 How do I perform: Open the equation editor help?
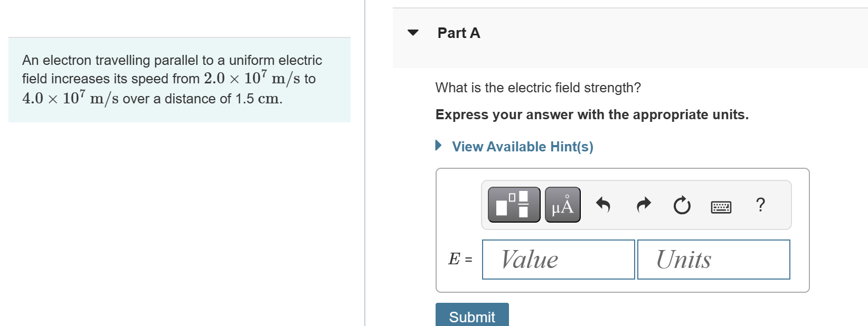click(760, 205)
